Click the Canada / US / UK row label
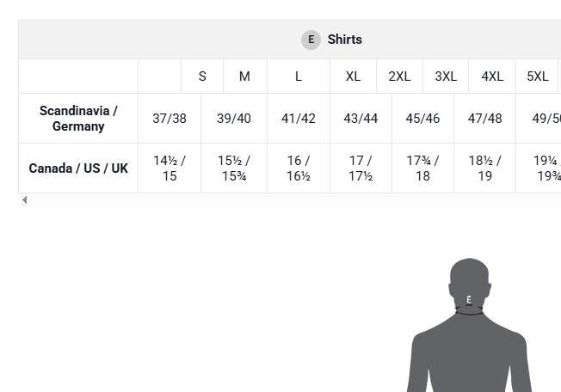 [x=78, y=168]
